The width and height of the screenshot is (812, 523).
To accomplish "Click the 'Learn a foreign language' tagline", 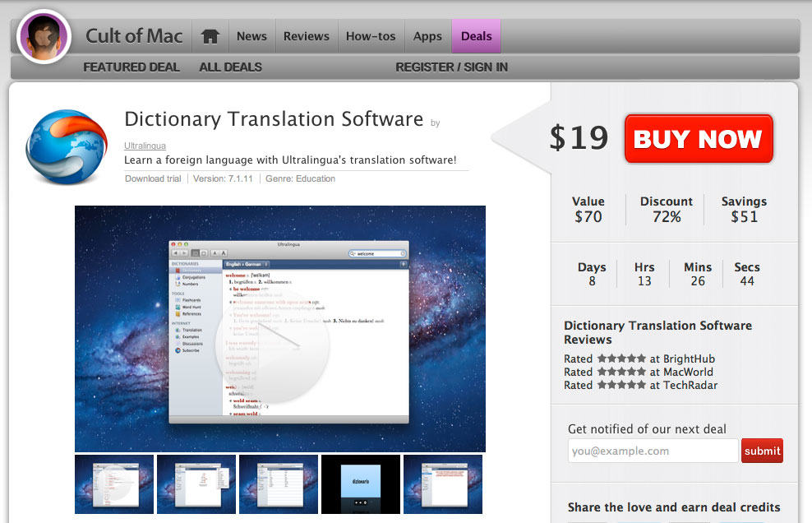I will [290, 160].
